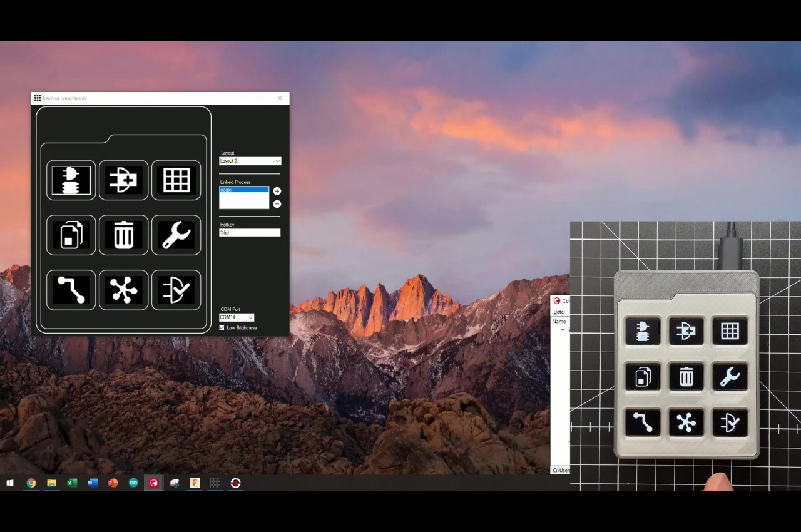Select the component plug key icon

pyautogui.click(x=71, y=180)
